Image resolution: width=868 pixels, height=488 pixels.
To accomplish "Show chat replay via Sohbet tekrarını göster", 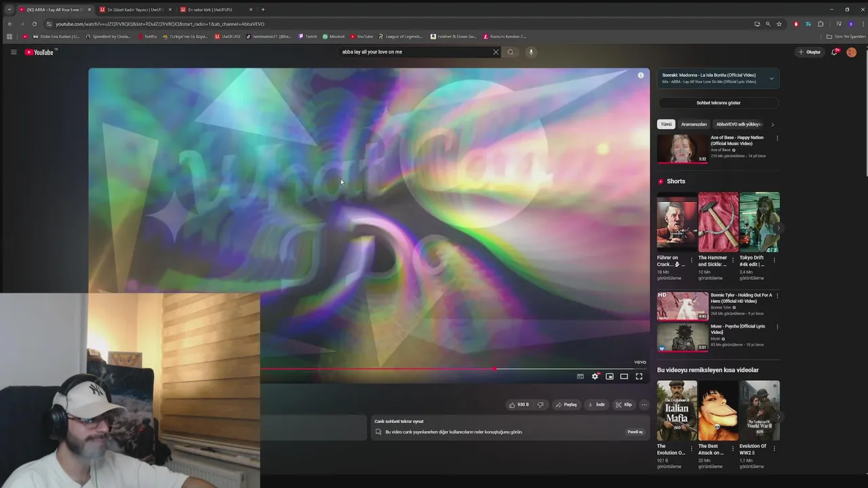I will pyautogui.click(x=718, y=103).
